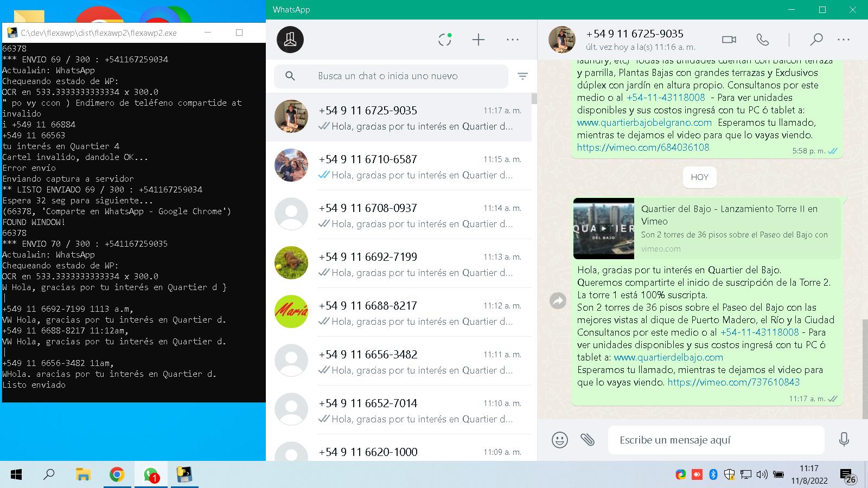Screen dimensions: 868x488
Task: Open www.quartierbajobelgrano.com link
Action: pyautogui.click(x=644, y=123)
